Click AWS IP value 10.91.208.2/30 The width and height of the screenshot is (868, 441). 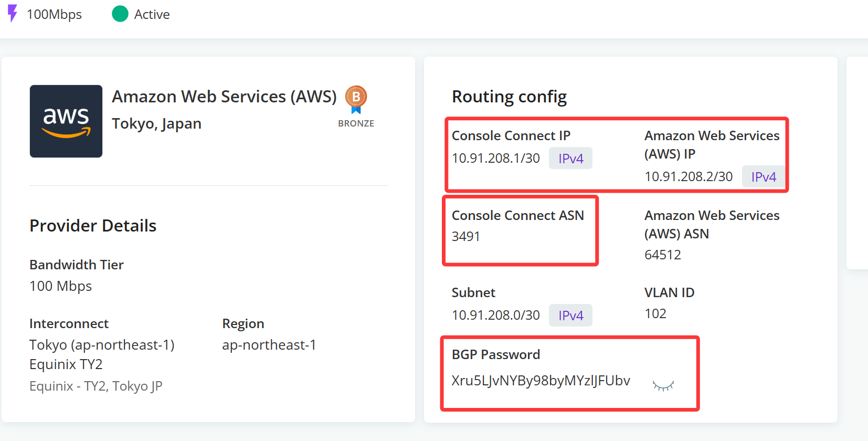tap(689, 176)
